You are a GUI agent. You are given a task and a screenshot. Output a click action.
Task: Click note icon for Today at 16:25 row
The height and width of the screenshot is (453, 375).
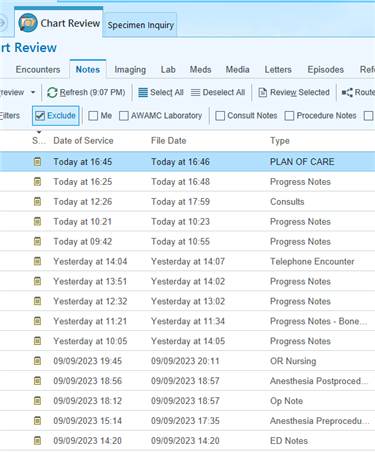(x=38, y=182)
